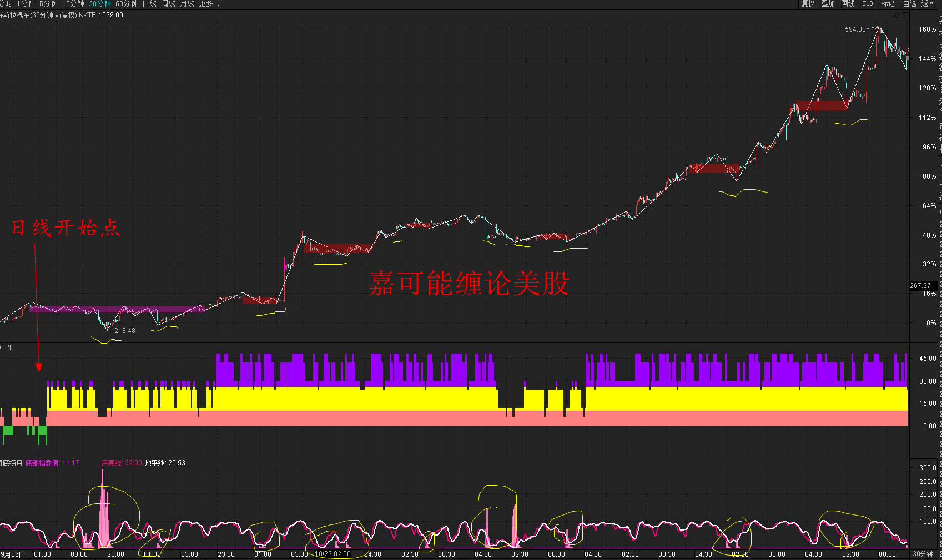Activate the 画线 drawing tools button

(848, 4)
